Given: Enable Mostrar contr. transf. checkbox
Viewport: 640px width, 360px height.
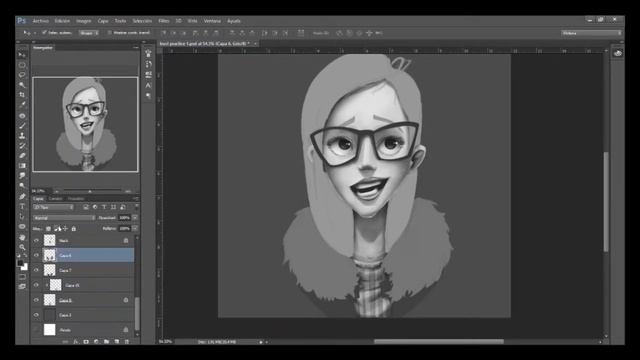Looking at the screenshot, I should [x=109, y=33].
